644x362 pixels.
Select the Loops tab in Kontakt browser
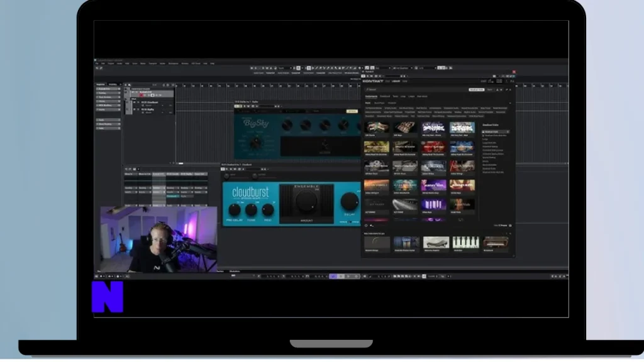(411, 96)
